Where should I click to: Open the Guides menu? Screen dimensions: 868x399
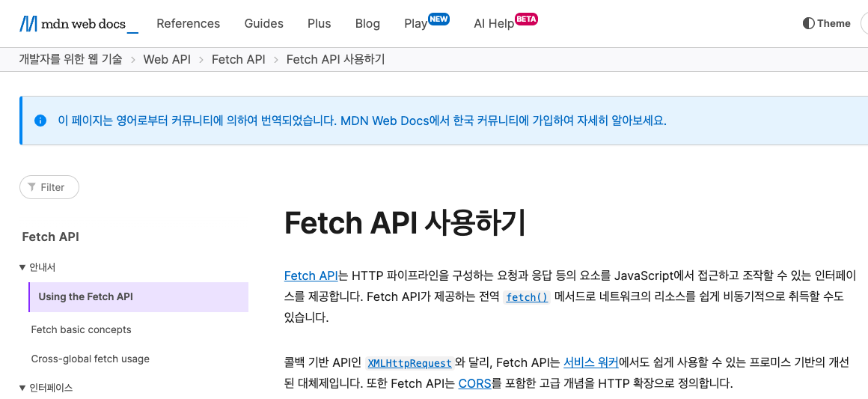click(x=264, y=23)
